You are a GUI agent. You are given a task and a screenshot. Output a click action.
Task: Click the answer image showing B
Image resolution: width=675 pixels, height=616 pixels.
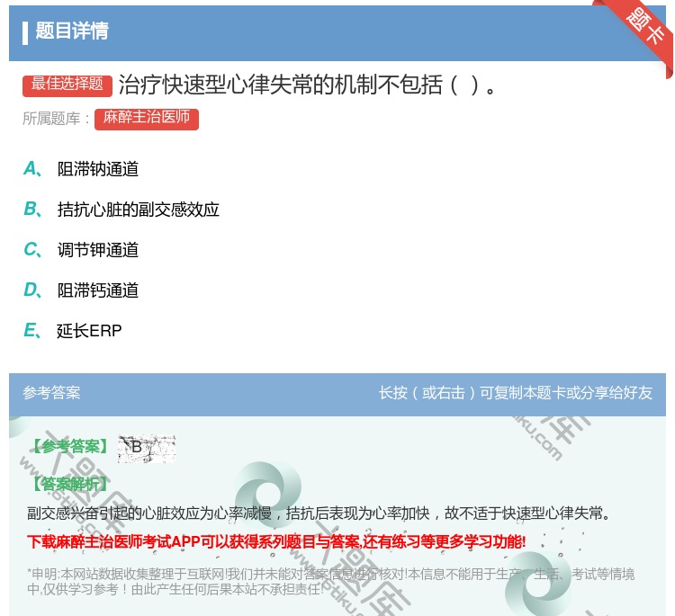tap(146, 448)
